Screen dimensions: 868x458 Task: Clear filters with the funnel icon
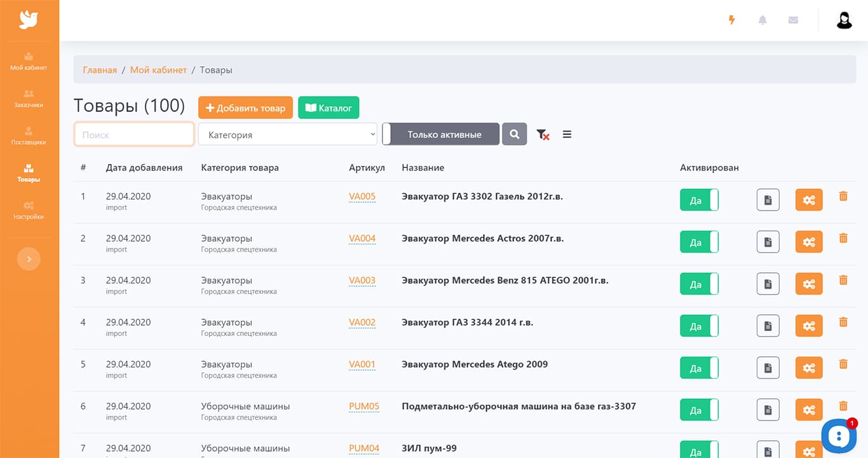click(x=543, y=134)
